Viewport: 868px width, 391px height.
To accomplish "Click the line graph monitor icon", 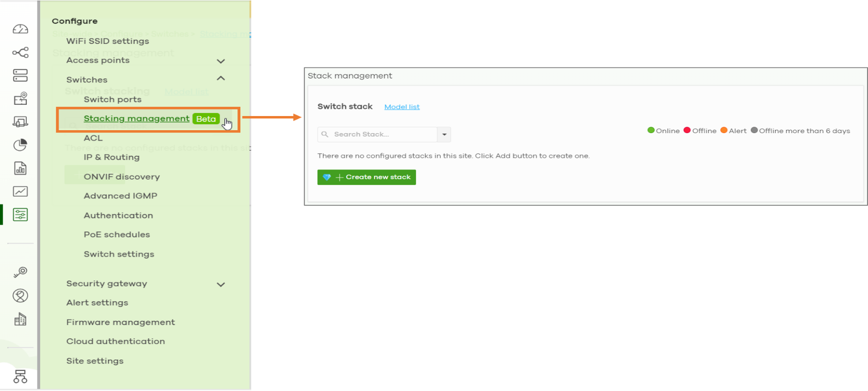I will (20, 192).
